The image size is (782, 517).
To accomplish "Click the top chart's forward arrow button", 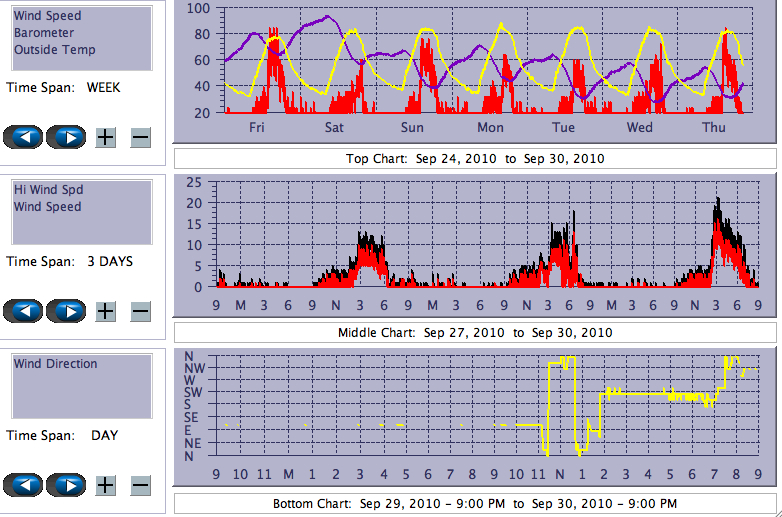I will pos(67,137).
